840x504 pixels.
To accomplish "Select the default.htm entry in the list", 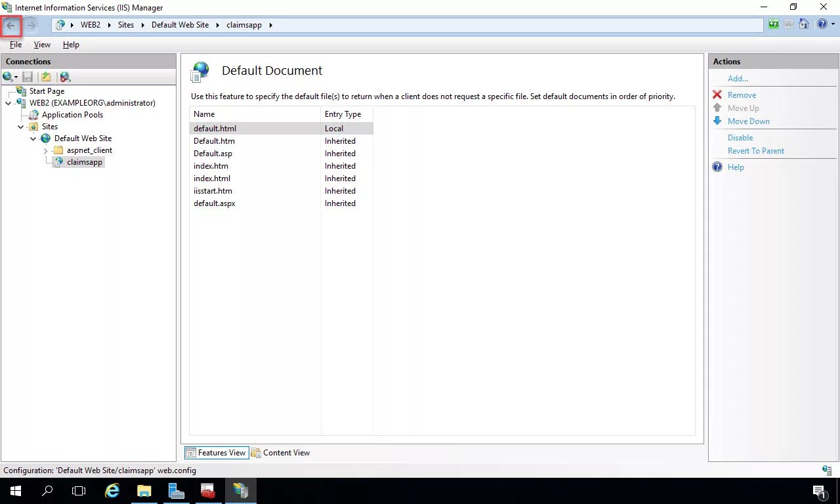I will [x=214, y=140].
